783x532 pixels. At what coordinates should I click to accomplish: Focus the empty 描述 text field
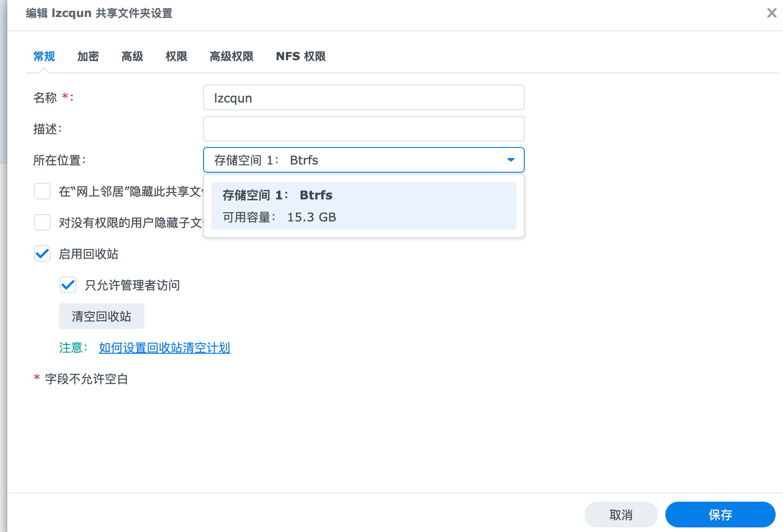pos(363,129)
